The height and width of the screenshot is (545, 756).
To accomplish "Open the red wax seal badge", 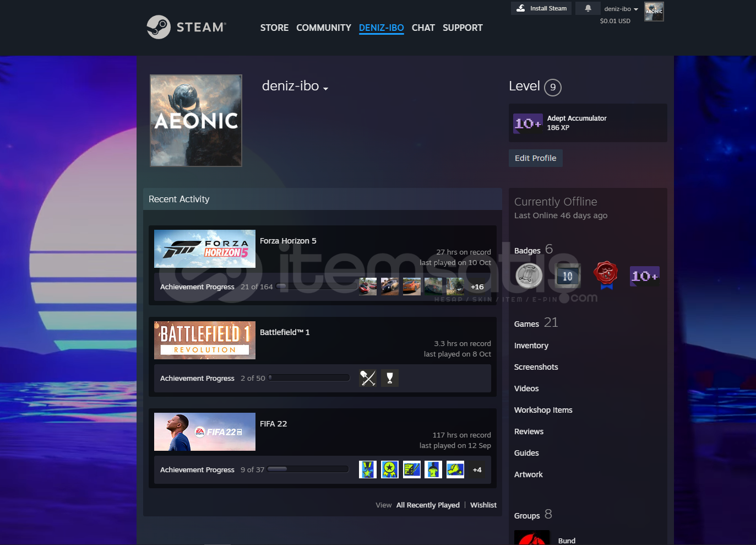I will (x=606, y=275).
